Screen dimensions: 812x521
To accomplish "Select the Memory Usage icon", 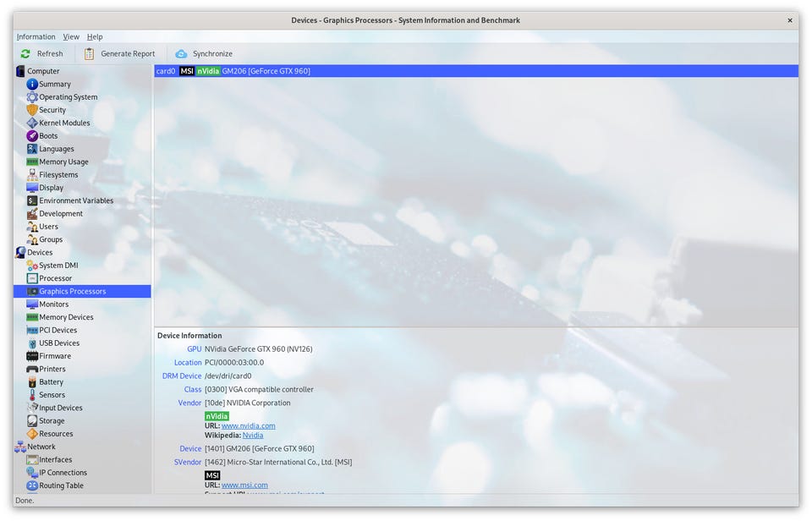I will [32, 162].
